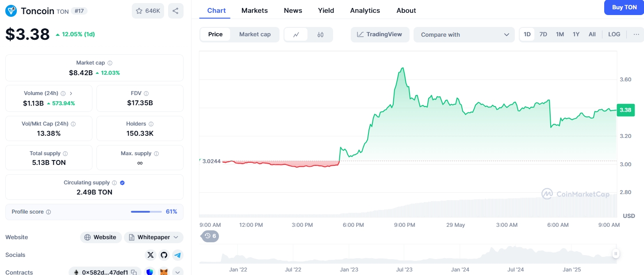
Task: Click the 0x582d...47def1 contract address
Action: pyautogui.click(x=105, y=272)
